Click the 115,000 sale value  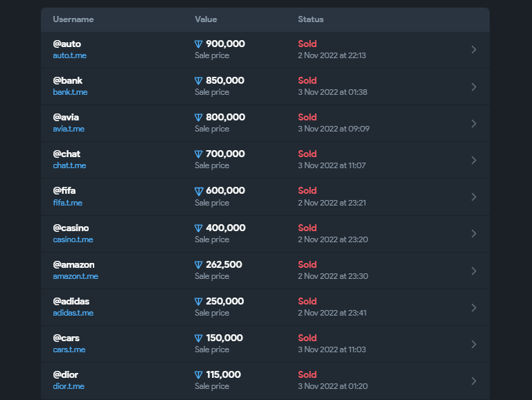coord(223,374)
